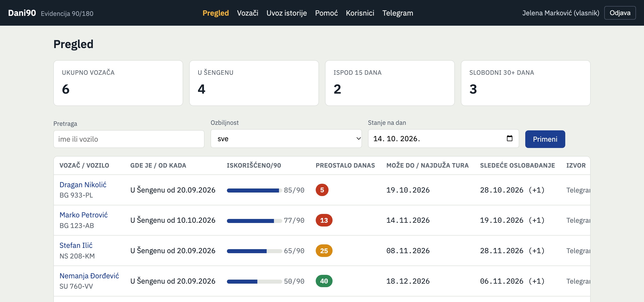Screen dimensions: 644x302
Task: Go to the Vozači menu item
Action: pos(248,13)
